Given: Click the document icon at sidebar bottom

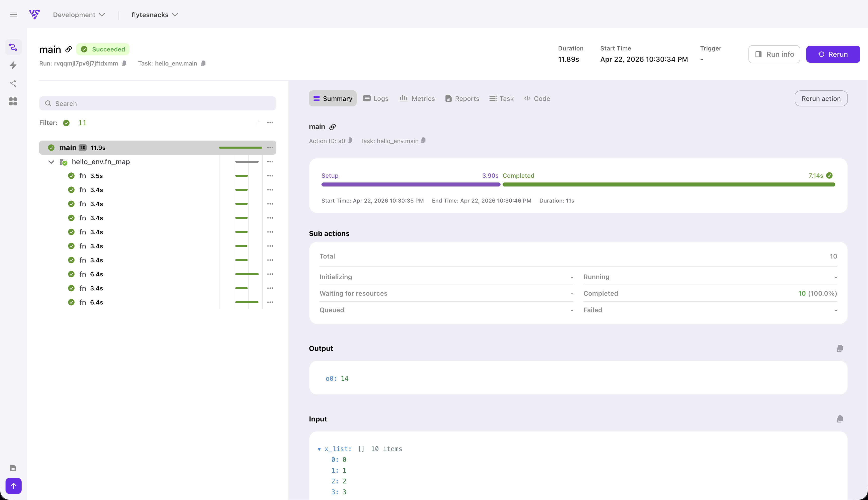Looking at the screenshot, I should (13, 467).
